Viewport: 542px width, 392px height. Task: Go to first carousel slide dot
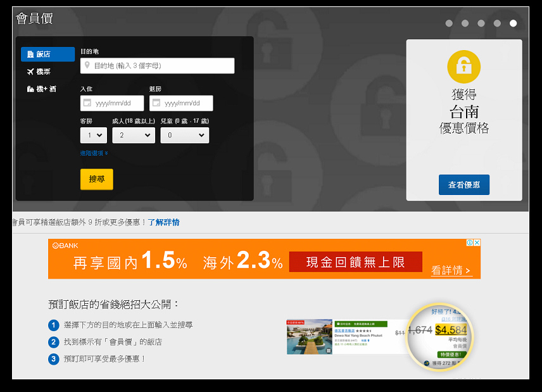click(x=449, y=23)
